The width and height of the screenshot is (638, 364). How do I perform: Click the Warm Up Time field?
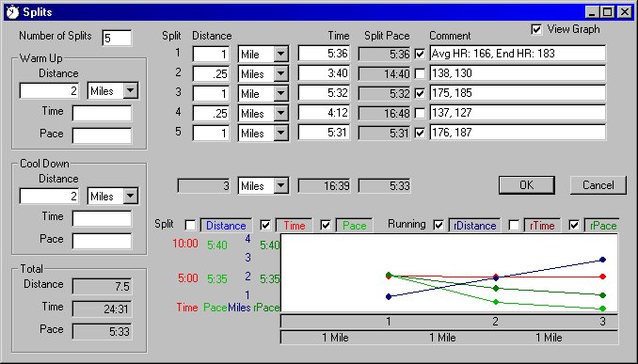tap(103, 113)
